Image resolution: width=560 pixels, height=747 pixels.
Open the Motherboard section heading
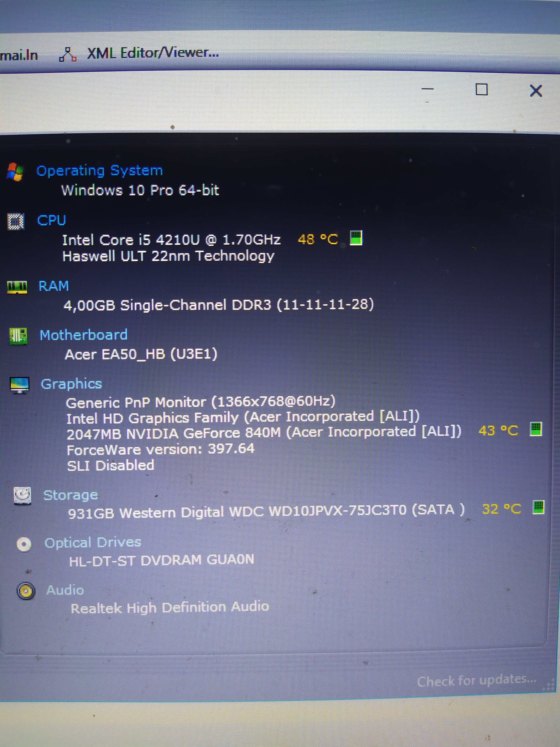pyautogui.click(x=83, y=335)
